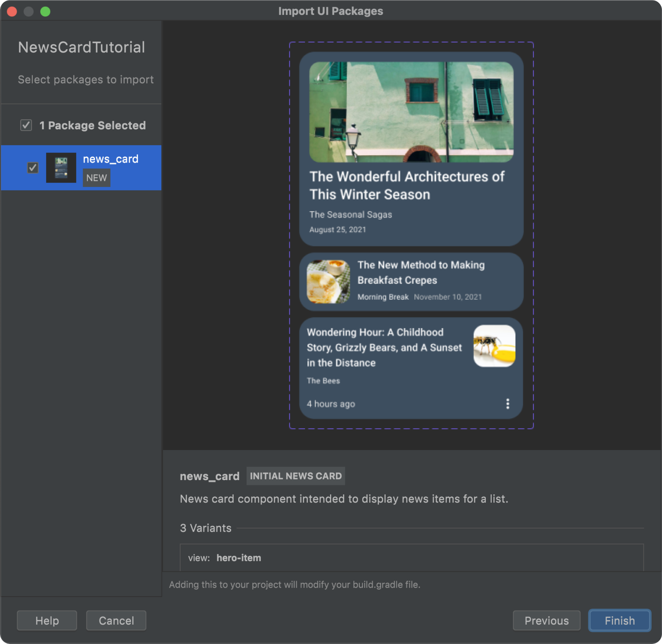Screen dimensions: 662x644
Task: Click the news_card package thumbnail icon
Action: [x=61, y=167]
